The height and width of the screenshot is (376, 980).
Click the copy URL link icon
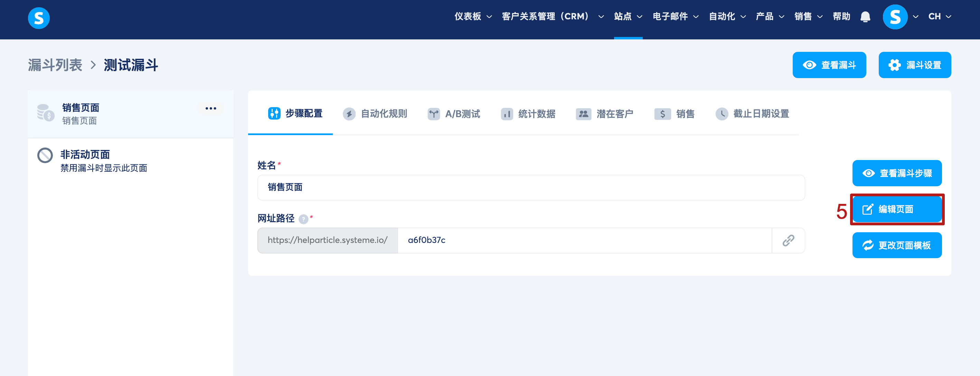[788, 241]
